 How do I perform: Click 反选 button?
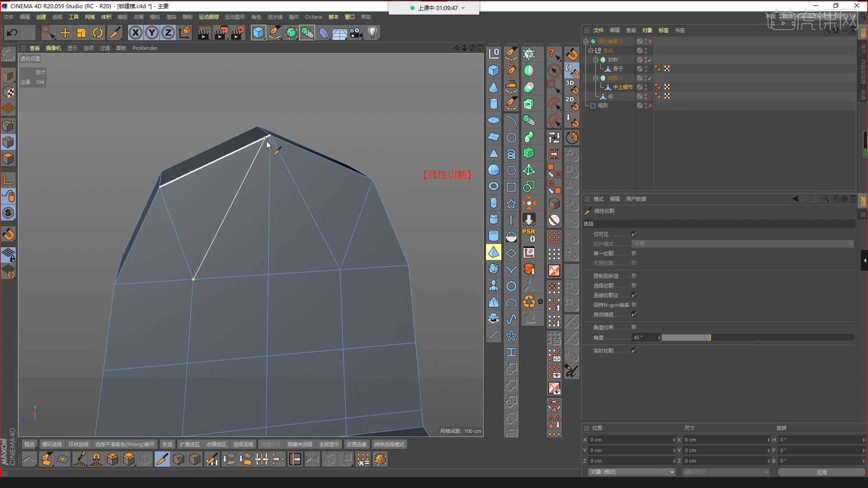click(167, 445)
